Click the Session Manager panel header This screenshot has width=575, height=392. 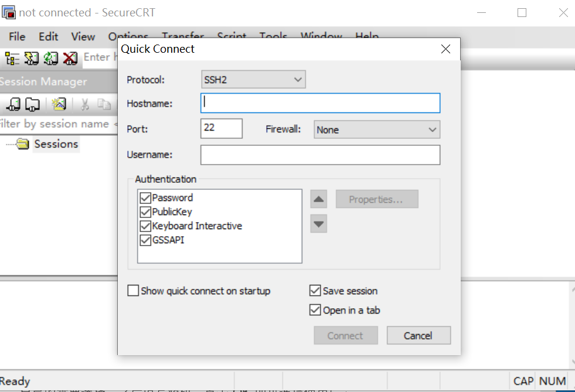point(59,81)
